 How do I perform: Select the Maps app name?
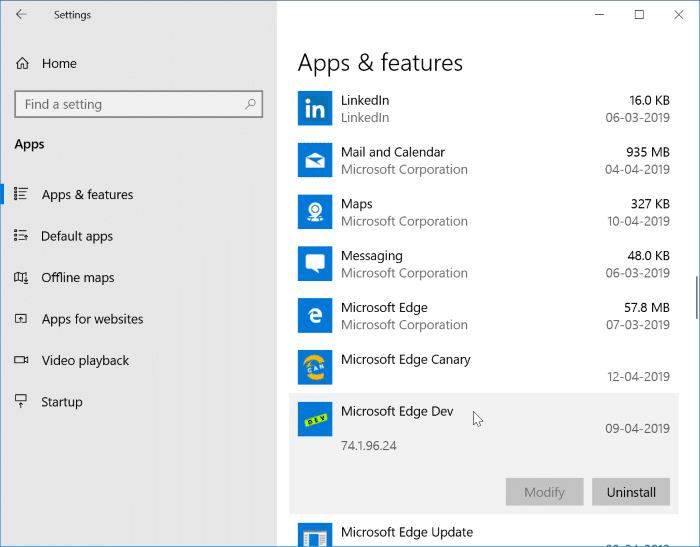357,204
